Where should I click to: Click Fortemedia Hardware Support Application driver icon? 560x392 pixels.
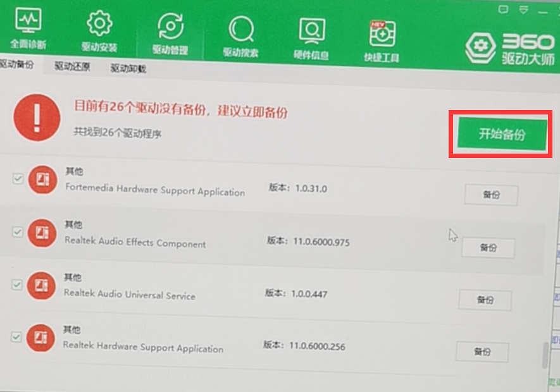(42, 180)
